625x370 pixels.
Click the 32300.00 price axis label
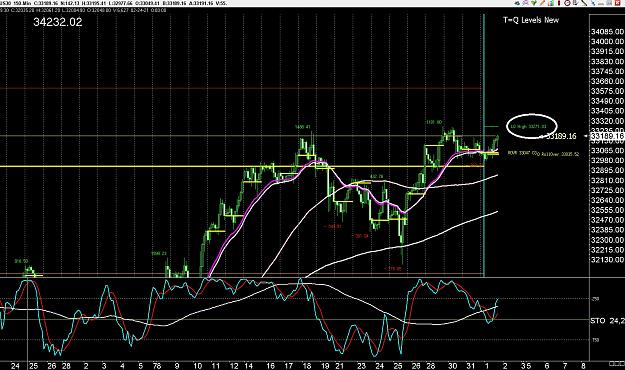607,240
